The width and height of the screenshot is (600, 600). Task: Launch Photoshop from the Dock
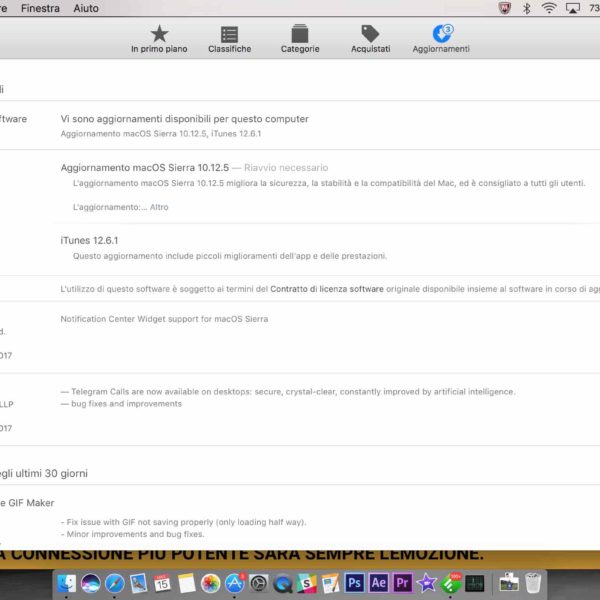[354, 583]
